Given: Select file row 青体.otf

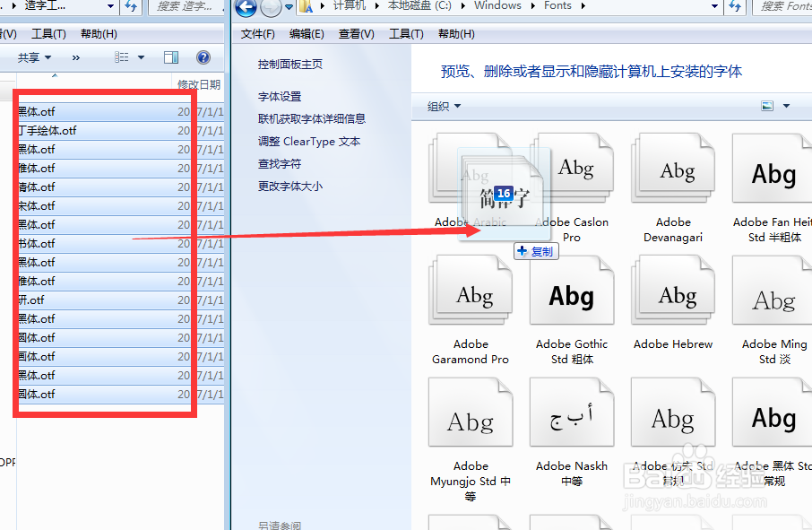Looking at the screenshot, I should pos(120,187).
